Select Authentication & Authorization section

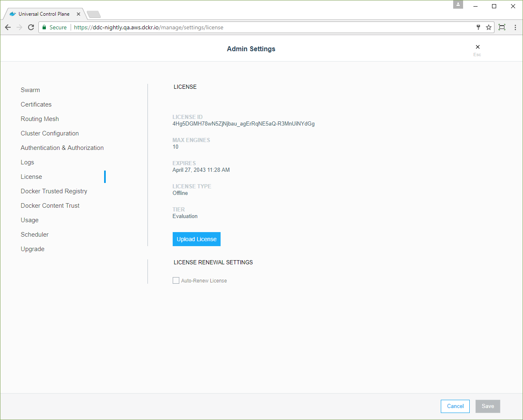(62, 148)
